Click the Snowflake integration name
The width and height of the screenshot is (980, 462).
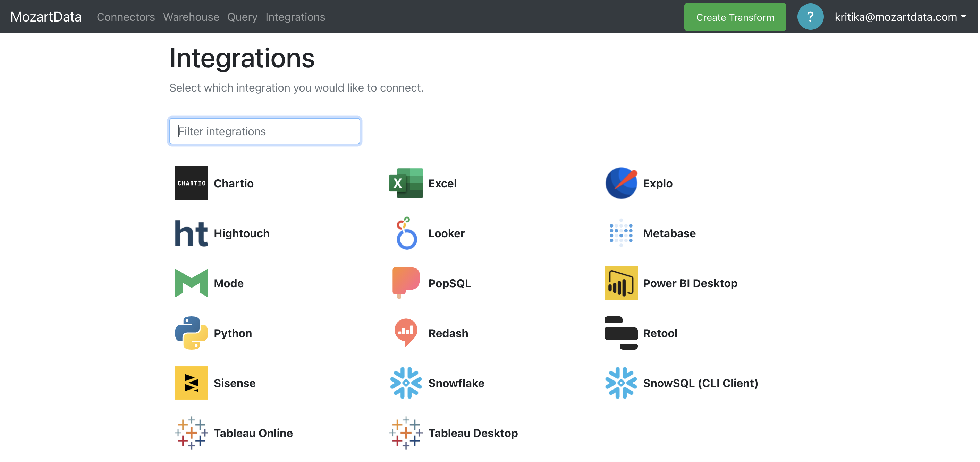pyautogui.click(x=456, y=383)
